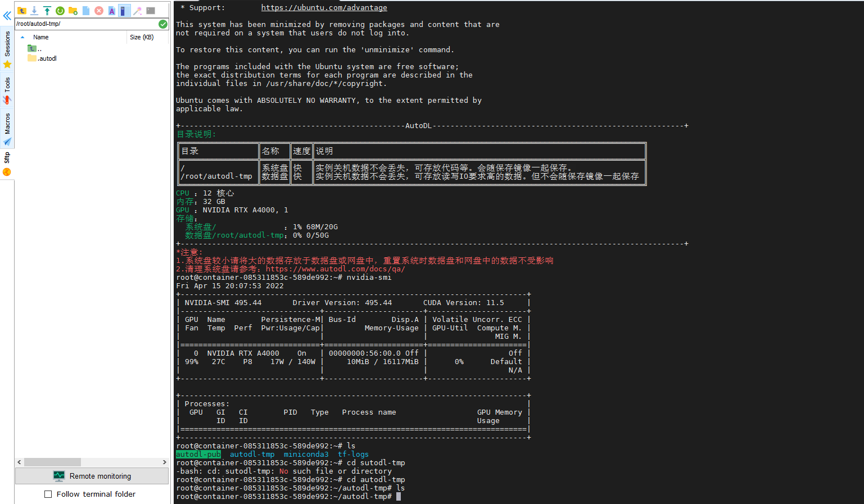Open the terminal shortcut icon on toolbar
This screenshot has height=504, width=864.
(150, 10)
